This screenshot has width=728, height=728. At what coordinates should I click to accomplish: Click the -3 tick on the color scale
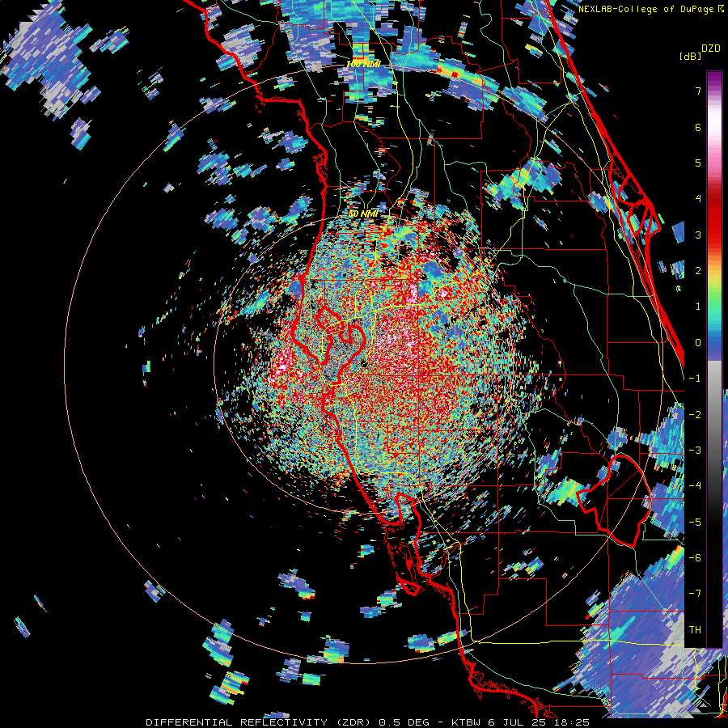coord(695,451)
